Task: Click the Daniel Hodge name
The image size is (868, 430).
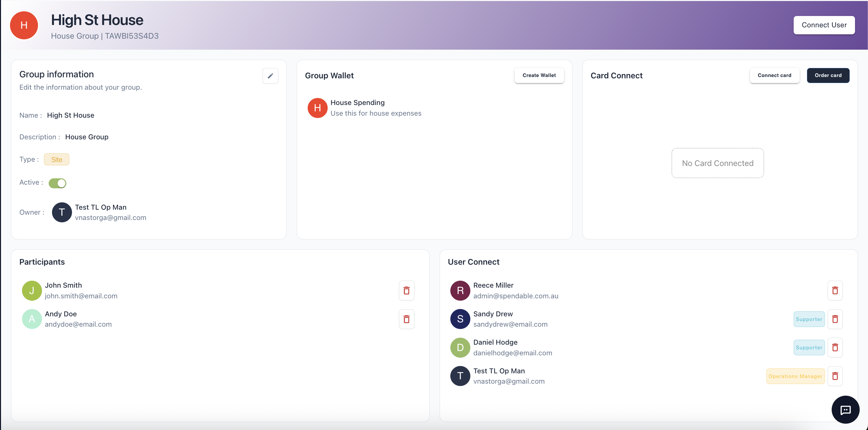Action: click(495, 342)
